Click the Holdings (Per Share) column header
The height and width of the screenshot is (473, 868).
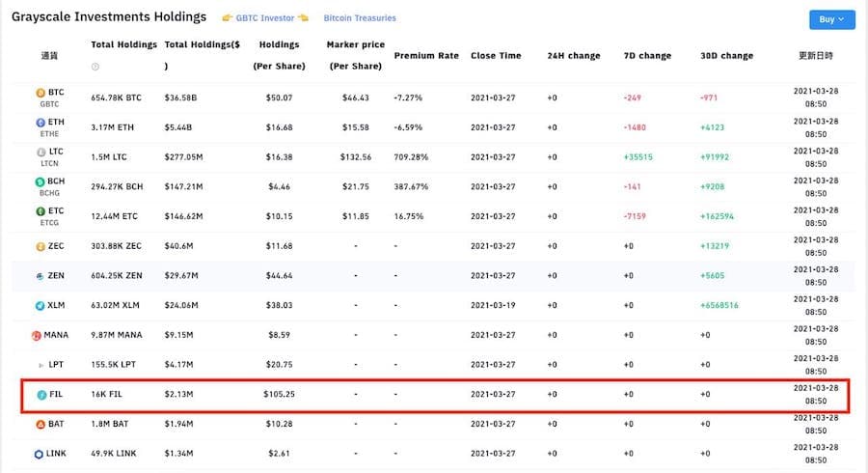(x=279, y=55)
